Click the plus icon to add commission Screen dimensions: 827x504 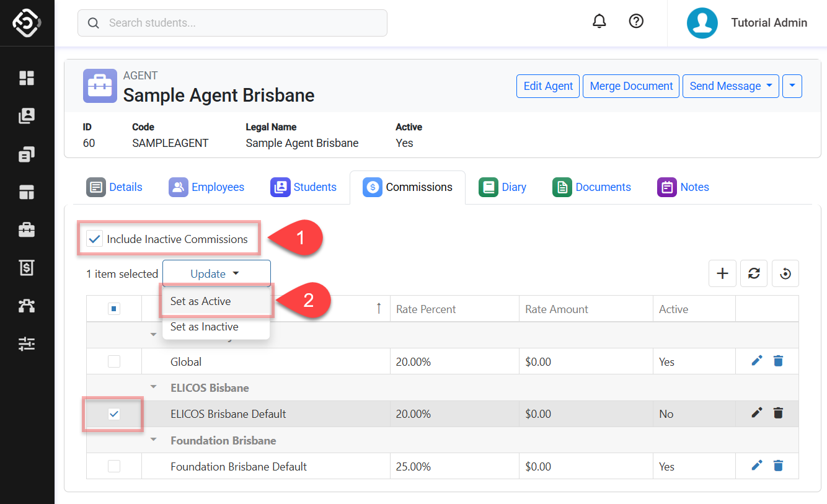pyautogui.click(x=722, y=273)
